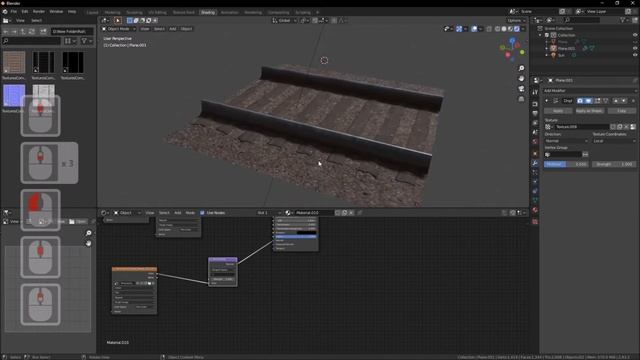
Task: Click the zoom view icon in viewport
Action: [521, 68]
